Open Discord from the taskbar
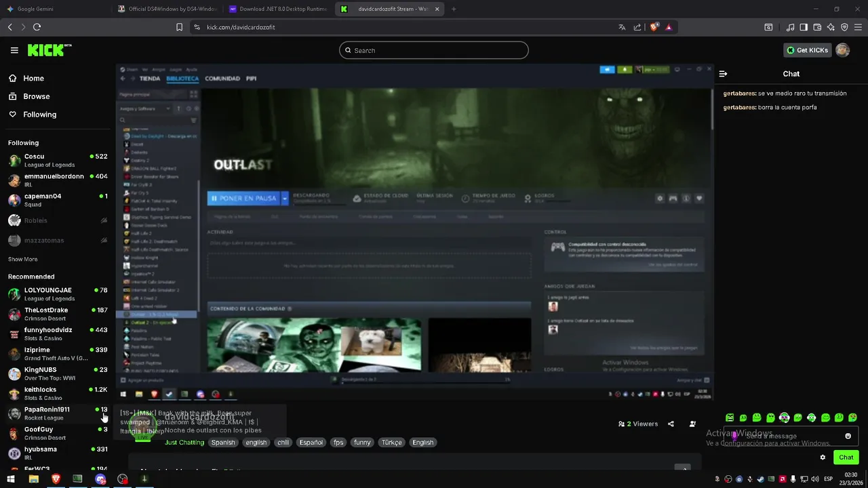This screenshot has height=488, width=868. [x=100, y=479]
